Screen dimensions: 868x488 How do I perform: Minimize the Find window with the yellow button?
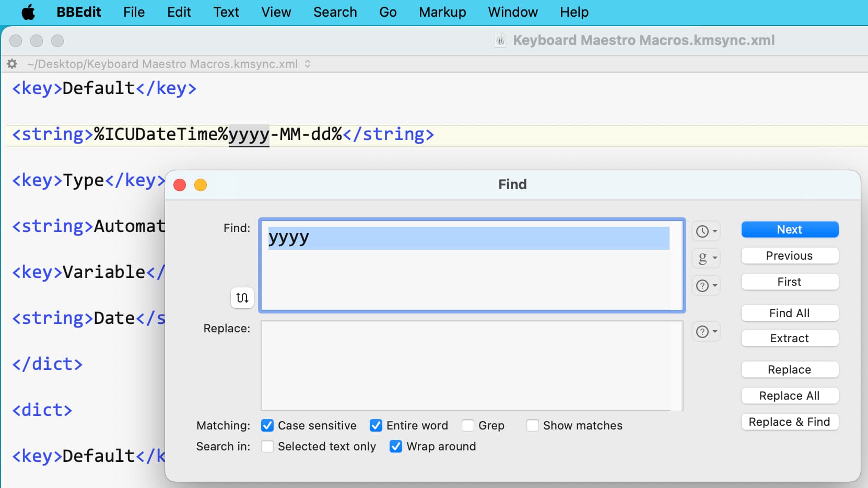(201, 185)
